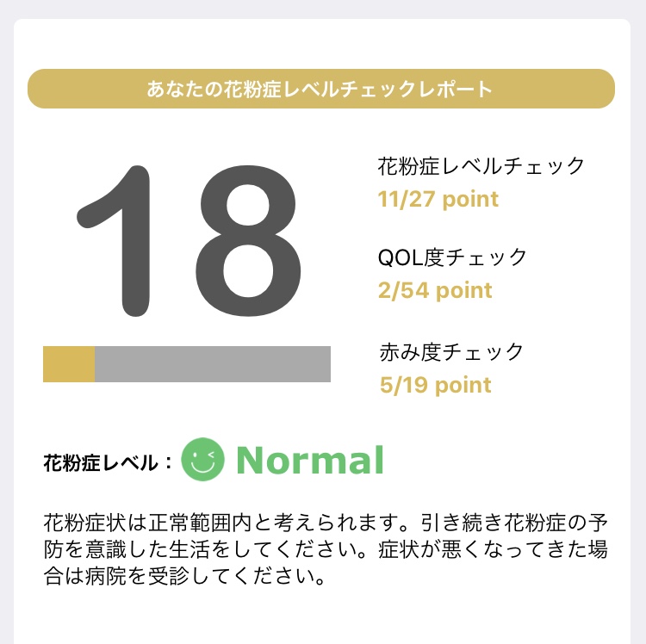Viewport: 646px width, 644px height.
Task: Click the 2/54 point score
Action: [x=435, y=291]
